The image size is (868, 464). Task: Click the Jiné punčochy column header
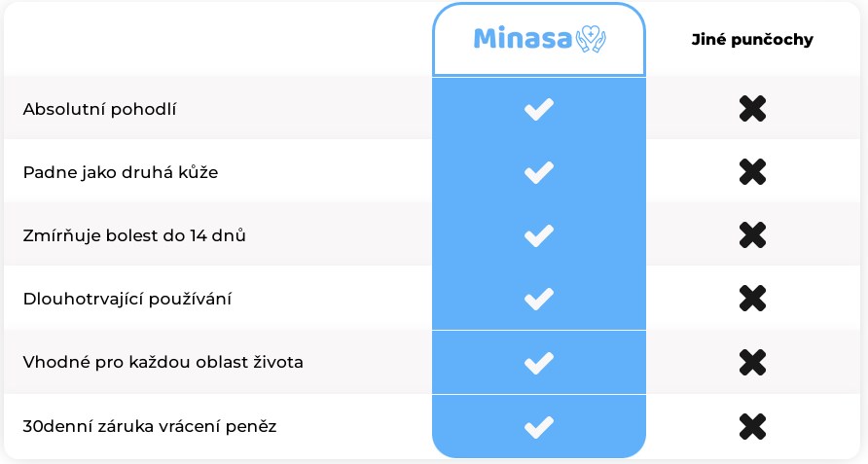pyautogui.click(x=752, y=40)
